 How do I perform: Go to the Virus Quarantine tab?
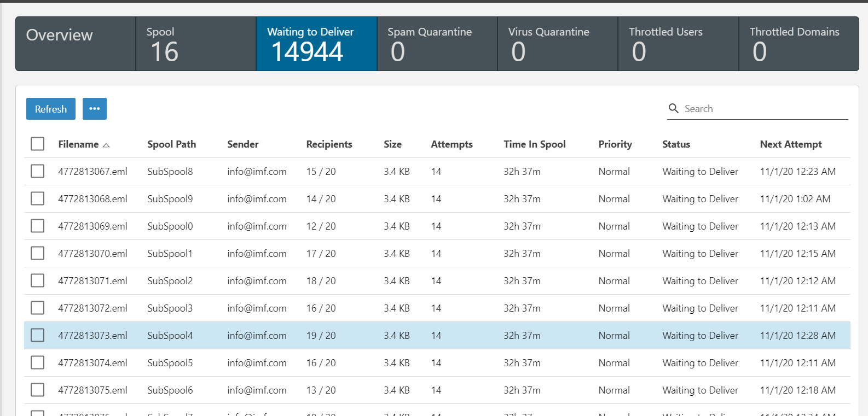(557, 44)
